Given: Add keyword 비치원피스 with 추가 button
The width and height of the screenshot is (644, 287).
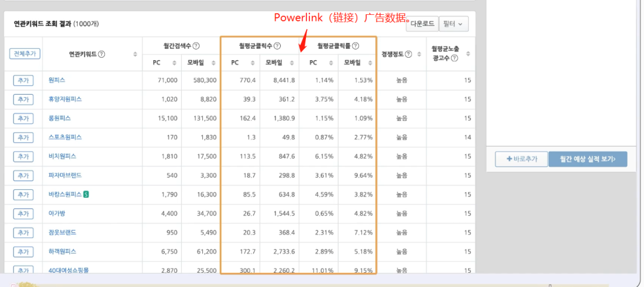Looking at the screenshot, I should coord(23,157).
